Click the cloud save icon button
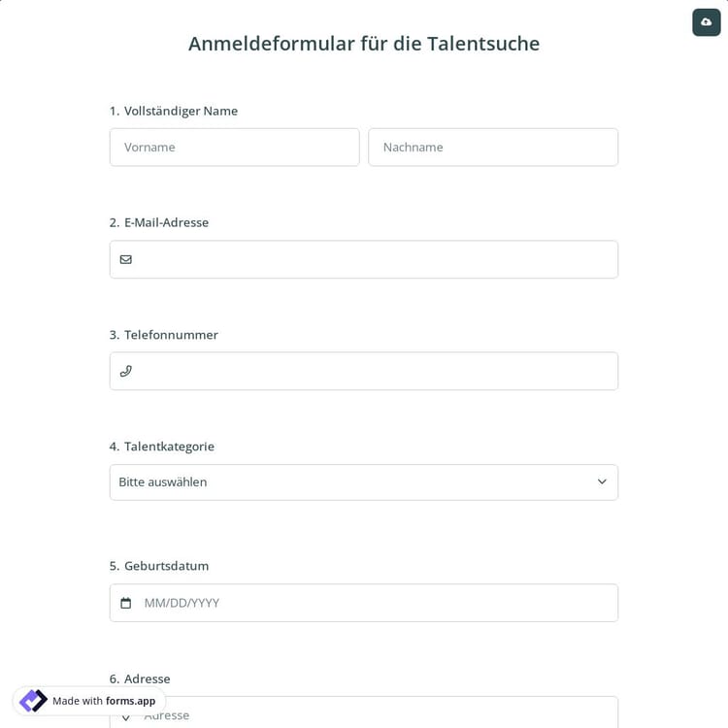 706,22
